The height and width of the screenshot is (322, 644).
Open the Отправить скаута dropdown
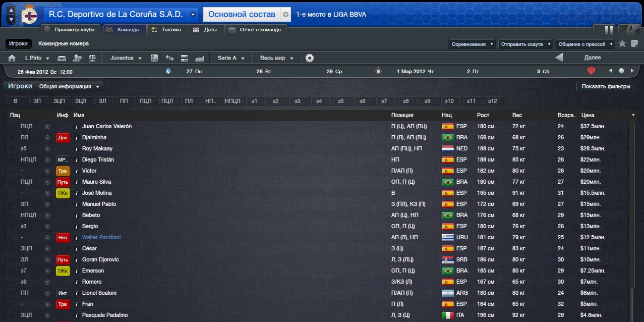tap(525, 44)
